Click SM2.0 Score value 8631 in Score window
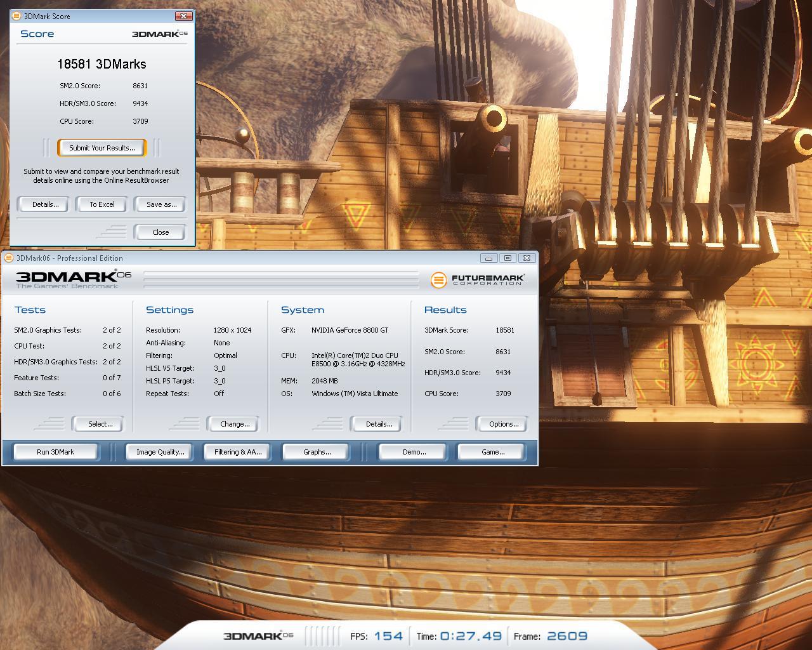Image resolution: width=812 pixels, height=650 pixels. coord(140,86)
